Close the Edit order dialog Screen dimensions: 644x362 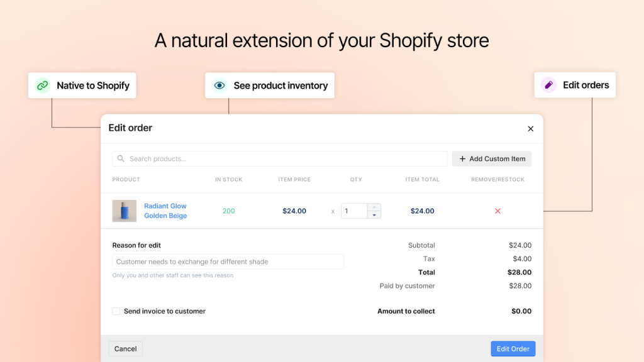click(x=530, y=128)
